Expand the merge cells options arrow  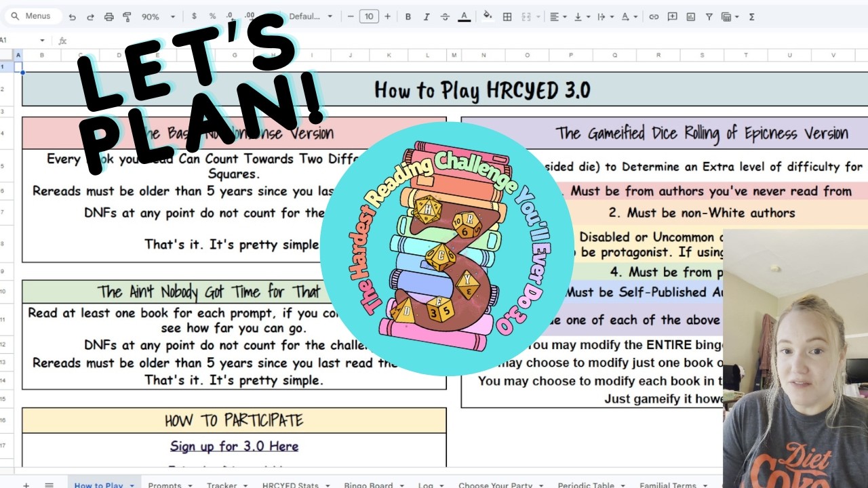tap(539, 16)
